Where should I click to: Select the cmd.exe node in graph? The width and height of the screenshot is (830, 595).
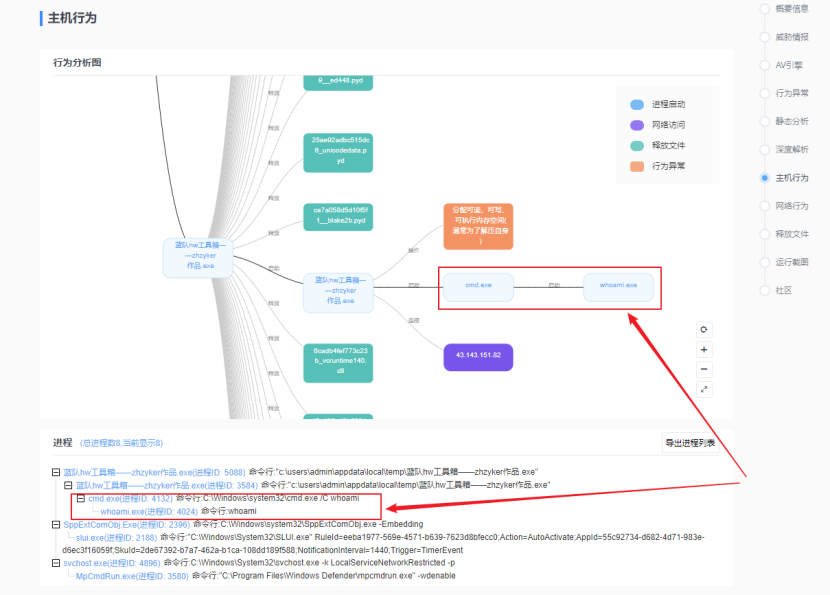(478, 286)
